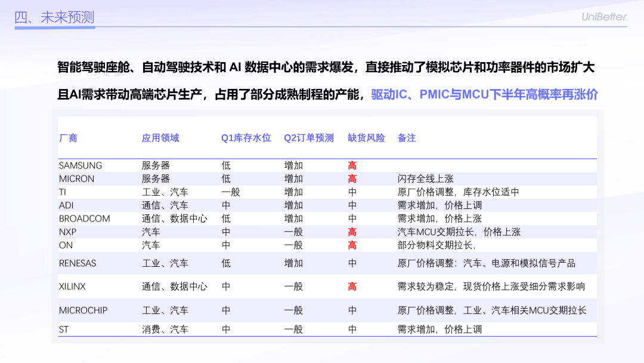Click the 应用领域 column header
Viewport: 644px width, 363px height.
(x=160, y=138)
